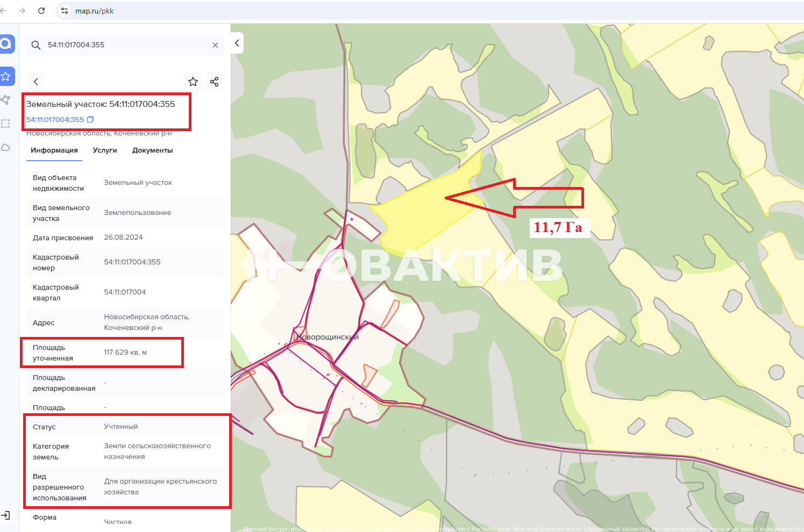The image size is (804, 532).
Task: Switch to the Документы tab
Action: (x=153, y=150)
